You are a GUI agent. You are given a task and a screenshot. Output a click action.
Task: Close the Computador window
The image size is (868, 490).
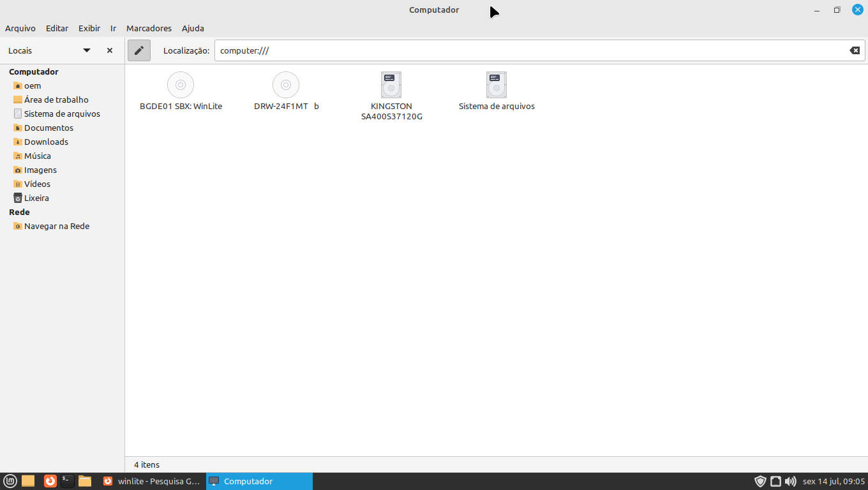(857, 10)
